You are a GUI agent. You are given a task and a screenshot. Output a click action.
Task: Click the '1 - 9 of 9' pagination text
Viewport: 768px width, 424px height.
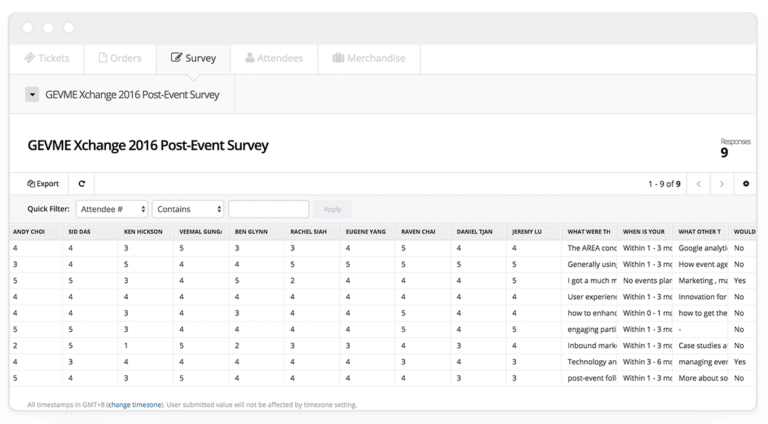[x=664, y=184]
